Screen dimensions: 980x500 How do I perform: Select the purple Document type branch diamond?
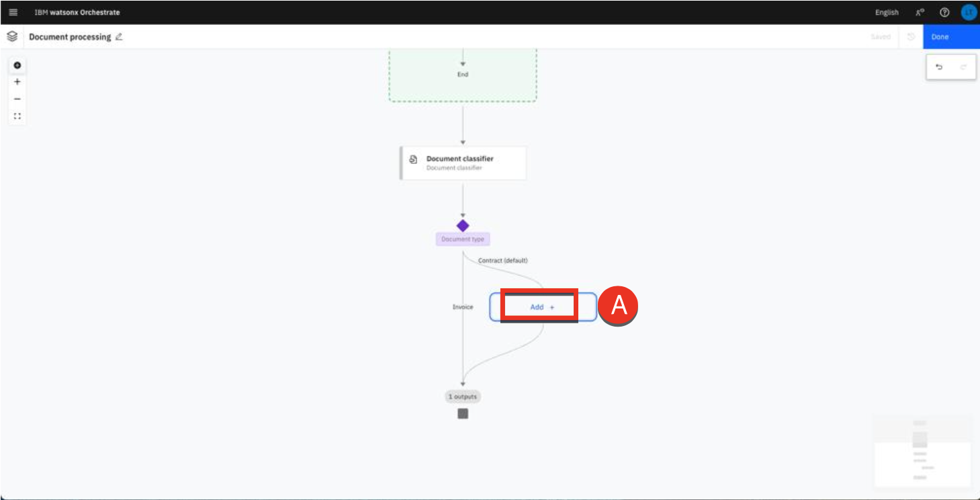click(x=463, y=226)
